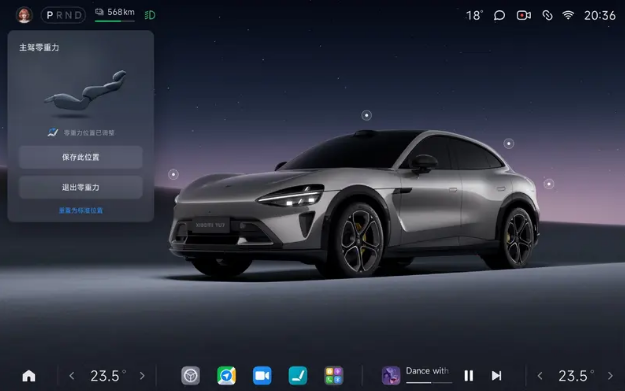Increase right temperature with right chevron
625x391 pixels.
[x=610, y=375]
